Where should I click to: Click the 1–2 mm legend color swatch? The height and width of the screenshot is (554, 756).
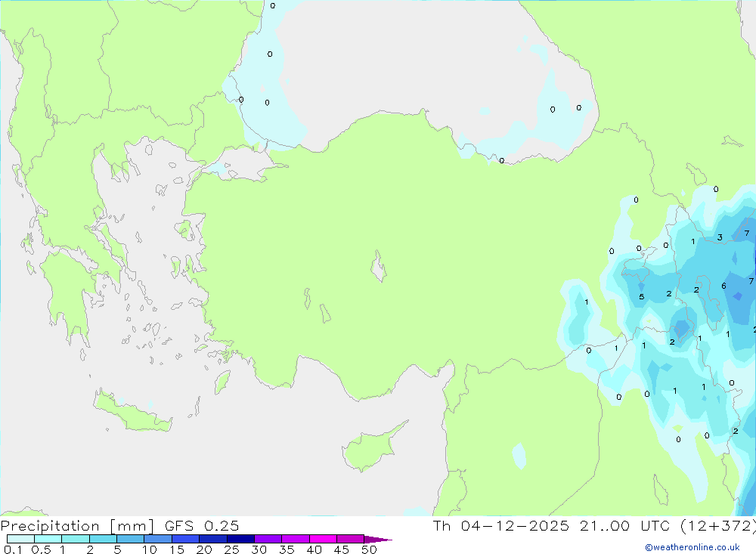click(76, 539)
